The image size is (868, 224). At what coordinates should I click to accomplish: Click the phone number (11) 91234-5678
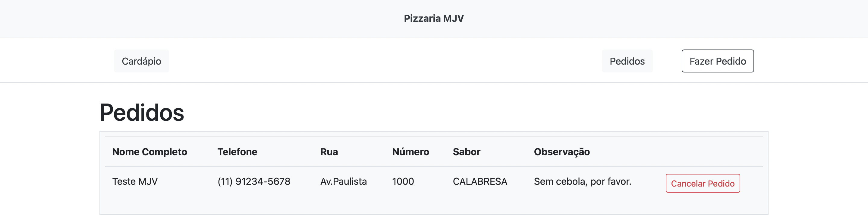254,181
